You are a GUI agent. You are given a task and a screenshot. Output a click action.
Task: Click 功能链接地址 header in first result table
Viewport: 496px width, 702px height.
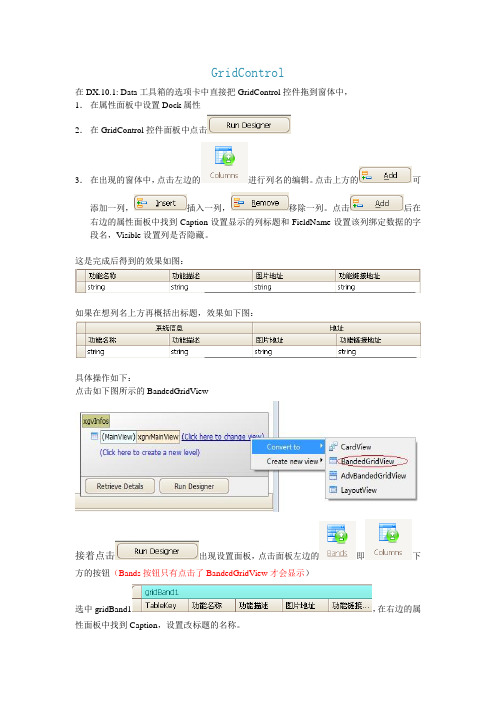tap(377, 276)
